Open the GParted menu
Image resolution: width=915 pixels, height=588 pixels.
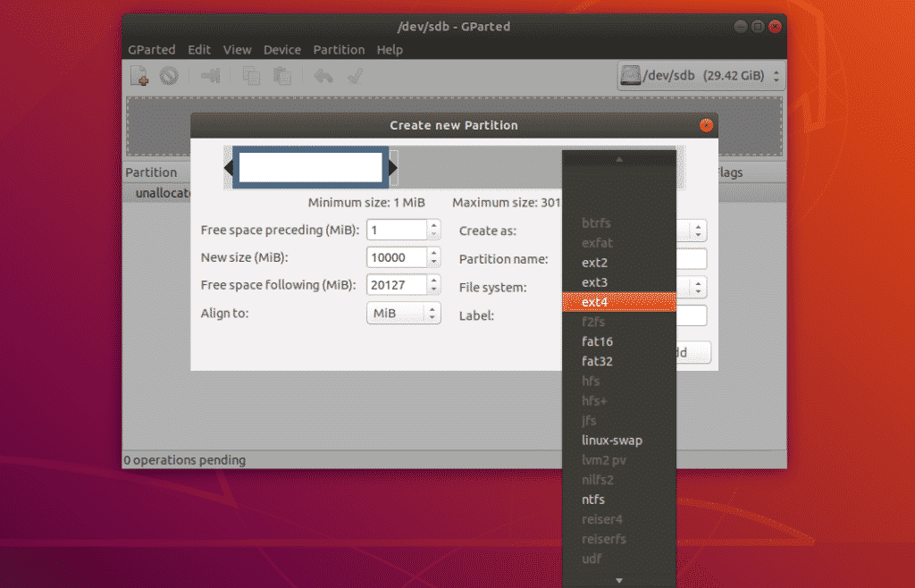pos(151,49)
